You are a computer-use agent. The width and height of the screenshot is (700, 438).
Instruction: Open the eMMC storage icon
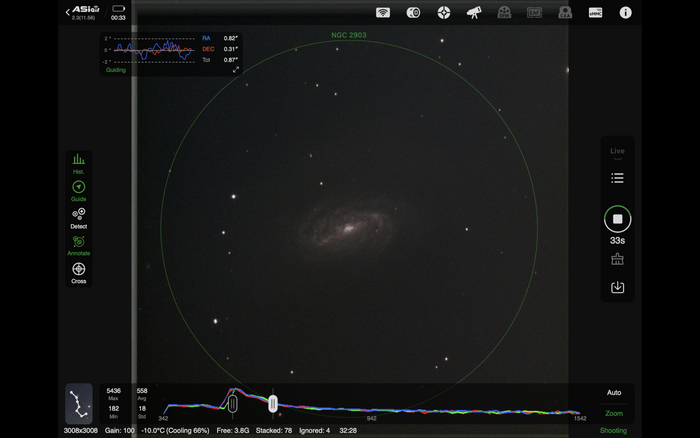(595, 13)
